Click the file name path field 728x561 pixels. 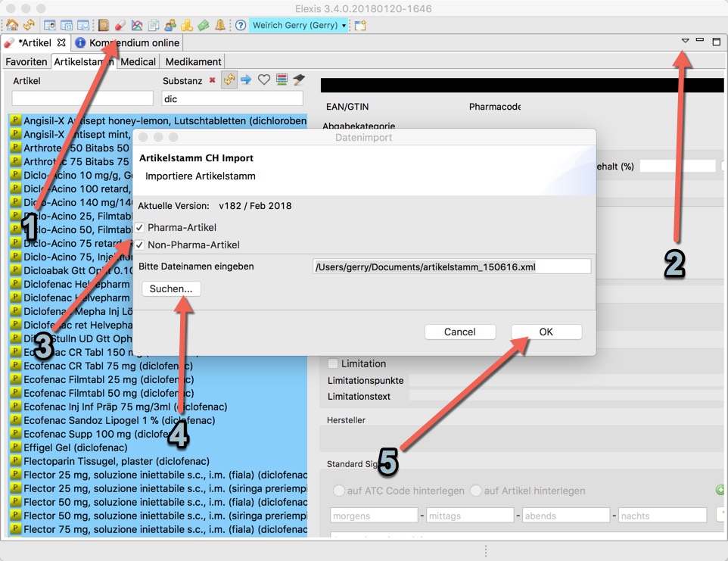coord(452,267)
